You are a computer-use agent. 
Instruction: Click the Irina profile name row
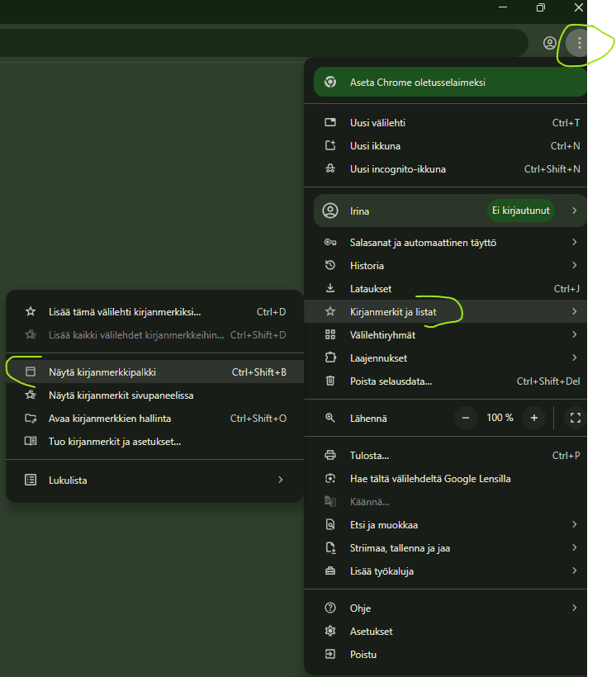450,211
